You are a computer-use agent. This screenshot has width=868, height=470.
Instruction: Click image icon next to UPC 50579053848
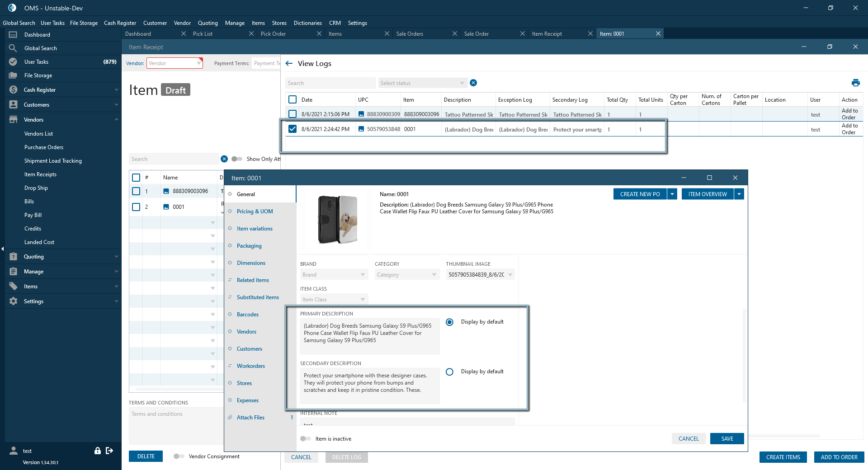pyautogui.click(x=361, y=129)
